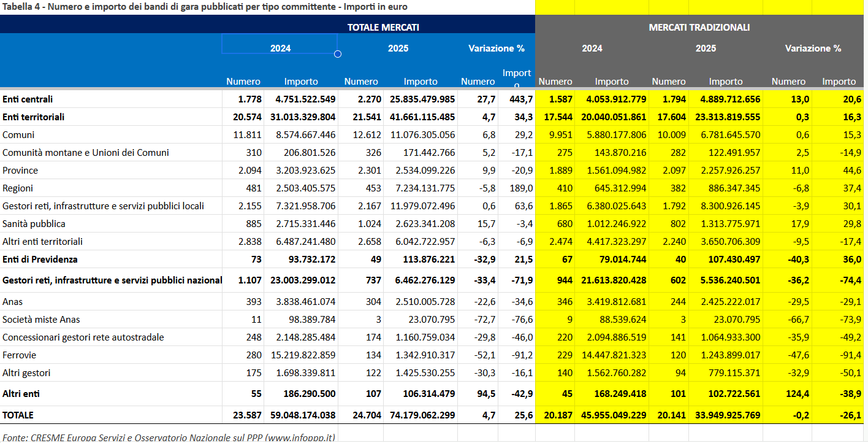Click the Sanità pubblica row label
The height and width of the screenshot is (443, 868).
coord(34,224)
